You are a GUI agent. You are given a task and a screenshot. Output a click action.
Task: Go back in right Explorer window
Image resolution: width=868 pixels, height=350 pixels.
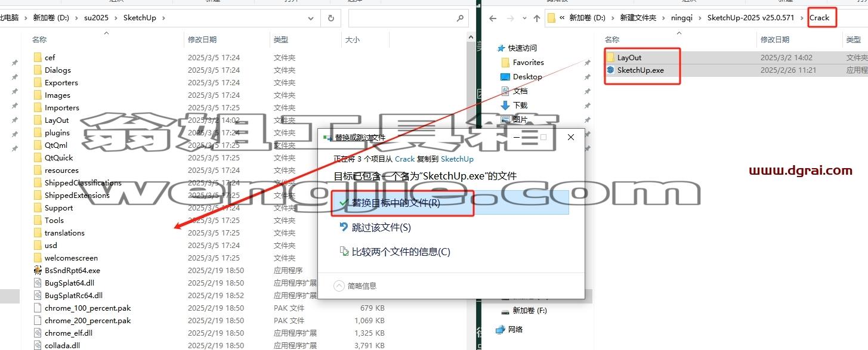[x=493, y=18]
